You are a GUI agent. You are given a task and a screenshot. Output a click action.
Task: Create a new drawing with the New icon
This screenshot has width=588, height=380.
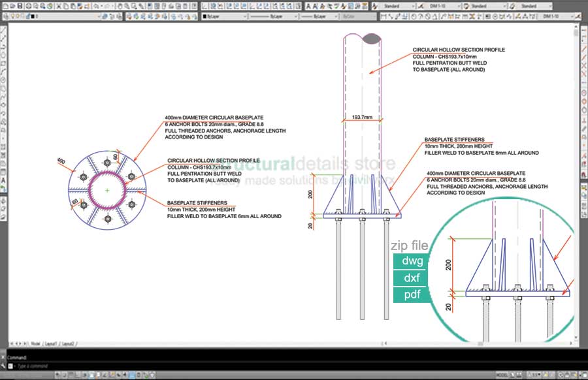(5, 6)
